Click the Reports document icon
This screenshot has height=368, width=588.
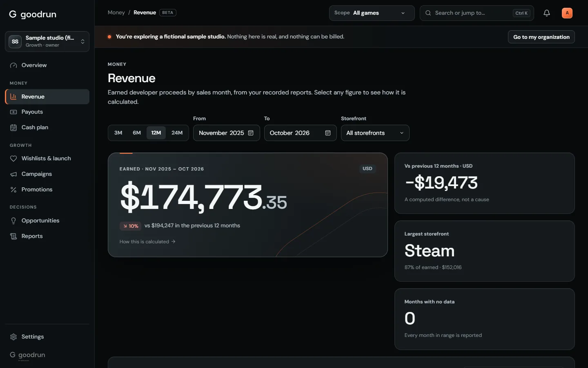point(13,236)
